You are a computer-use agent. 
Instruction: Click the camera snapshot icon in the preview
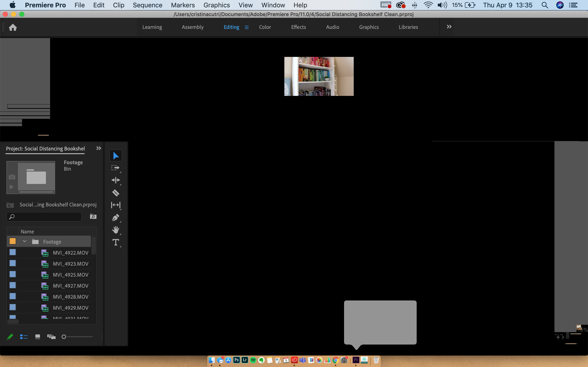point(12,177)
